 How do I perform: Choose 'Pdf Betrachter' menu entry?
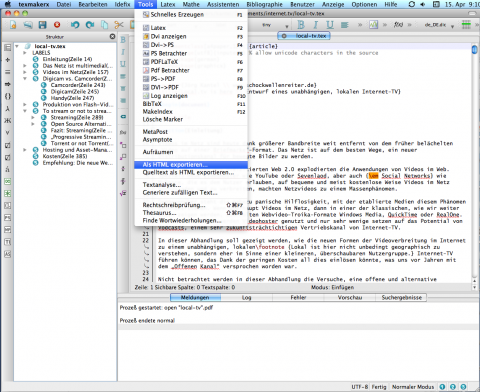[191, 70]
